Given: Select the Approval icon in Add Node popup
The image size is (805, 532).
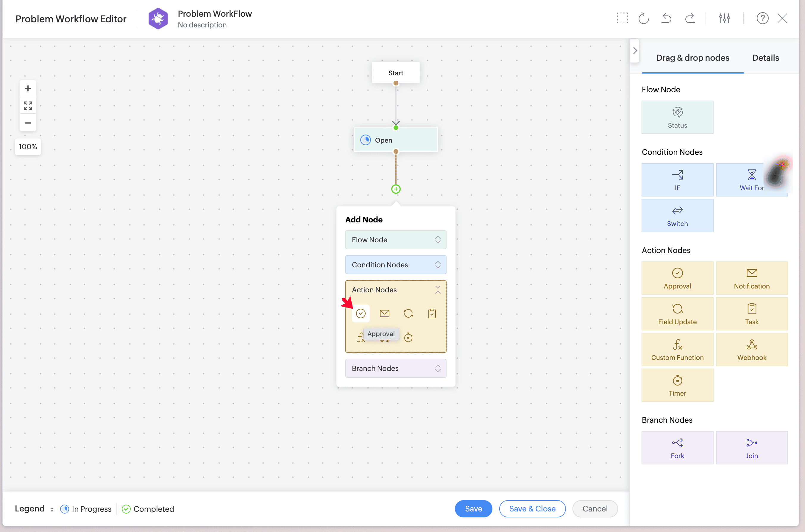Looking at the screenshot, I should pyautogui.click(x=361, y=313).
